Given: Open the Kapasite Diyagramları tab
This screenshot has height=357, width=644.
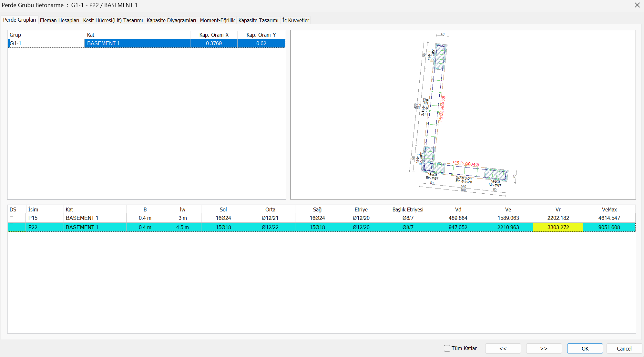Looking at the screenshot, I should 171,20.
